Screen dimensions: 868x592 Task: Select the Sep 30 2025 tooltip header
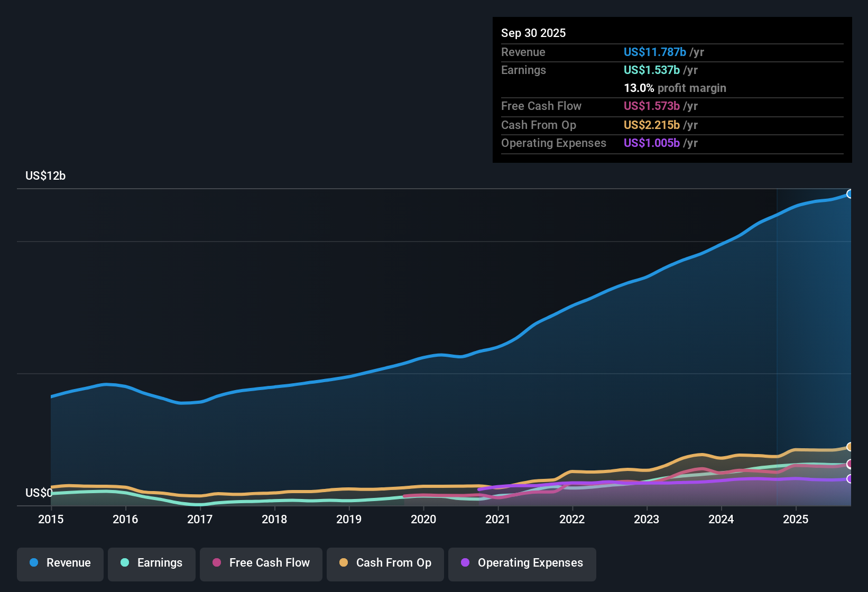pyautogui.click(x=533, y=33)
